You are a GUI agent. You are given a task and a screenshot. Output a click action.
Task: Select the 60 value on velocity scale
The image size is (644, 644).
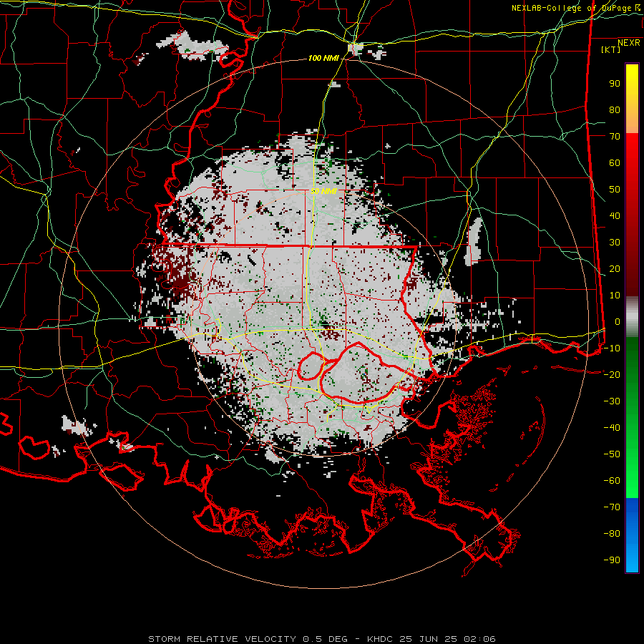tap(615, 162)
